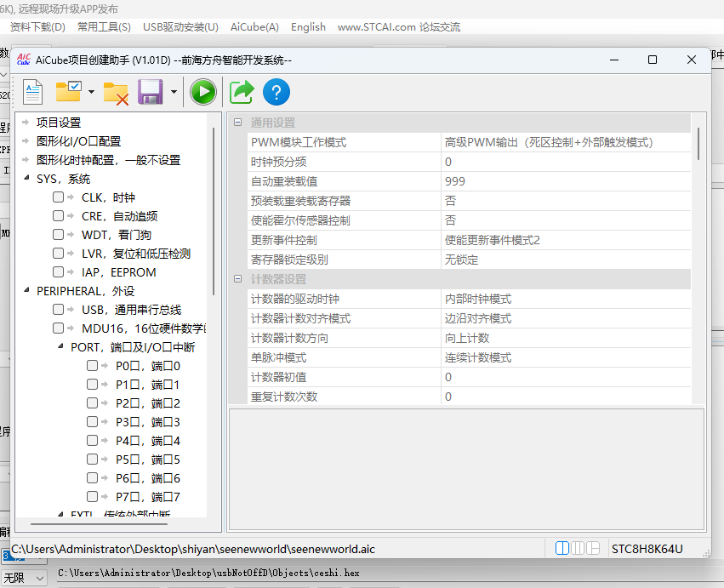
Task: Open help using the blue question mark icon
Action: (276, 92)
